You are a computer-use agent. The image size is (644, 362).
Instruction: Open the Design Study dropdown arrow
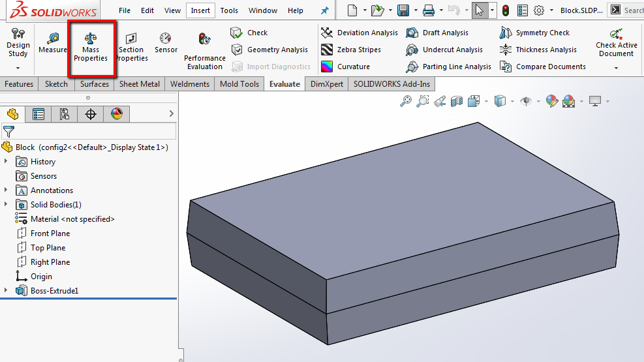click(x=18, y=68)
